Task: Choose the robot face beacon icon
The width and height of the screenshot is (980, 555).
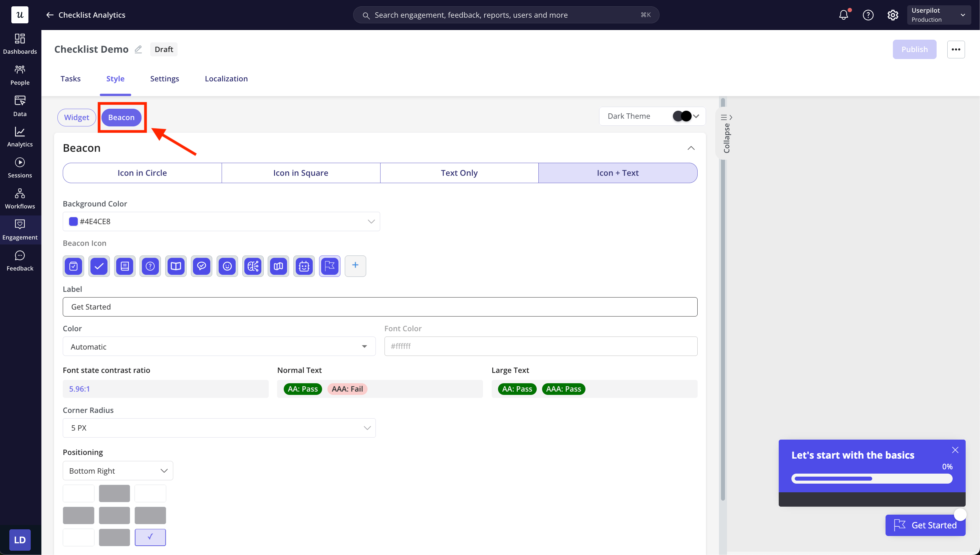Action: 304,266
